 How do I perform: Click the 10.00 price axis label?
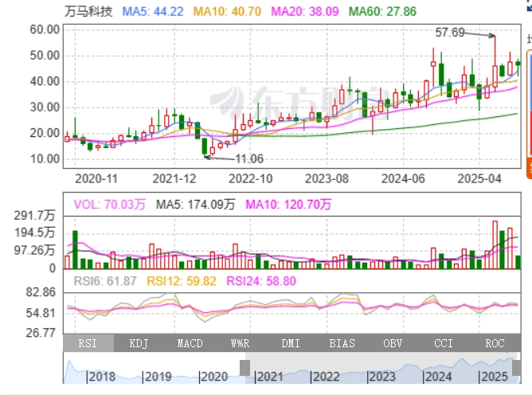click(45, 158)
